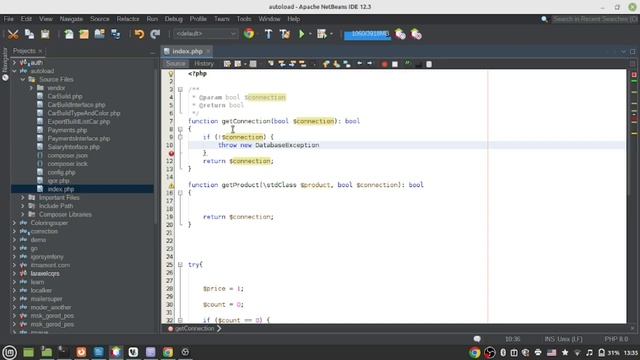Click the warning icon on line 15
This screenshot has height=360, width=640.
(x=171, y=185)
